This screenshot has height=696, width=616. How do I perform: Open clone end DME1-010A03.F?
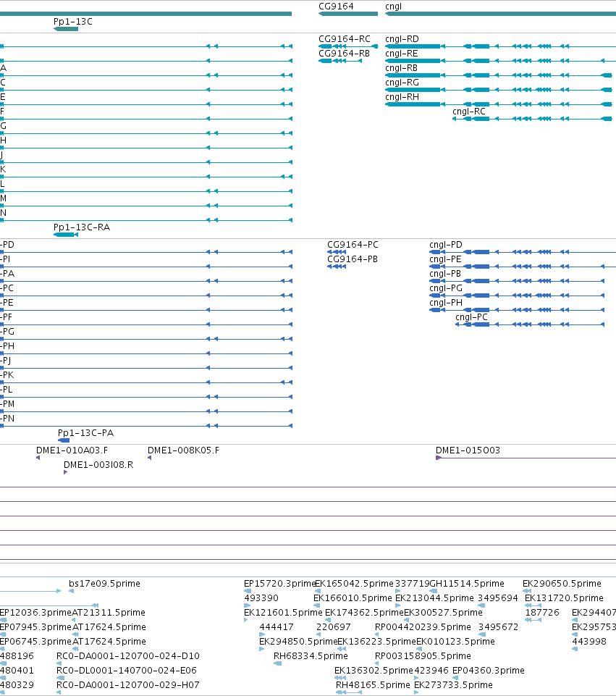72,450
